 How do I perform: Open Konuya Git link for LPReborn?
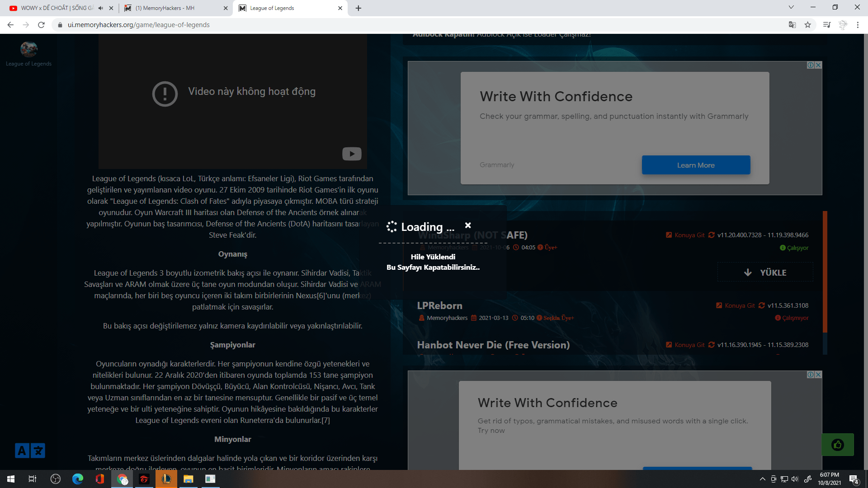[736, 305]
